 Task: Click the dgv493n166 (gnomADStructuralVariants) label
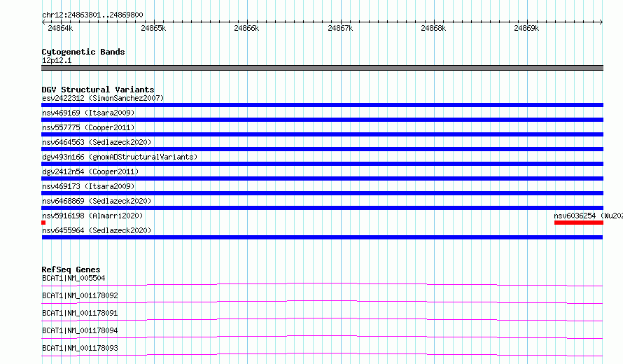[x=120, y=157]
